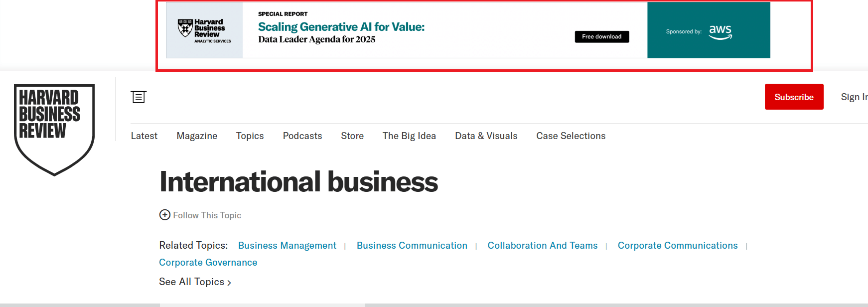
Task: Open the Latest menu item
Action: (144, 136)
